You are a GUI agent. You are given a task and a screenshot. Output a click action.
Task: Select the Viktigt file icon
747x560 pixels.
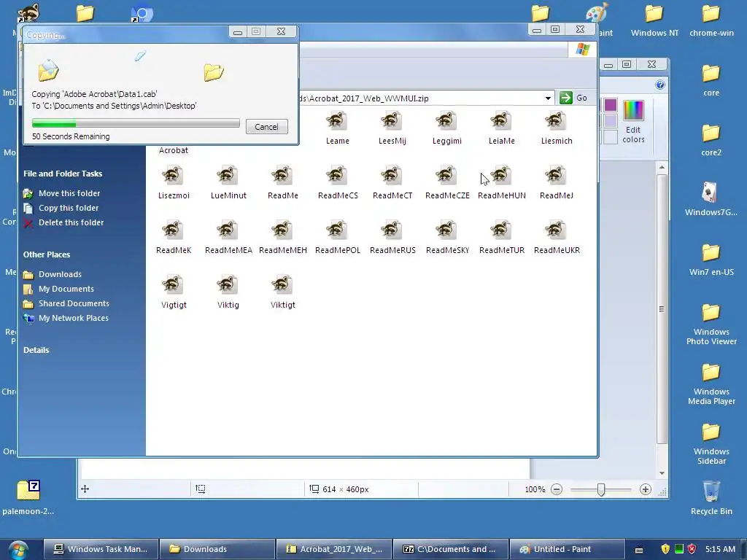click(283, 285)
